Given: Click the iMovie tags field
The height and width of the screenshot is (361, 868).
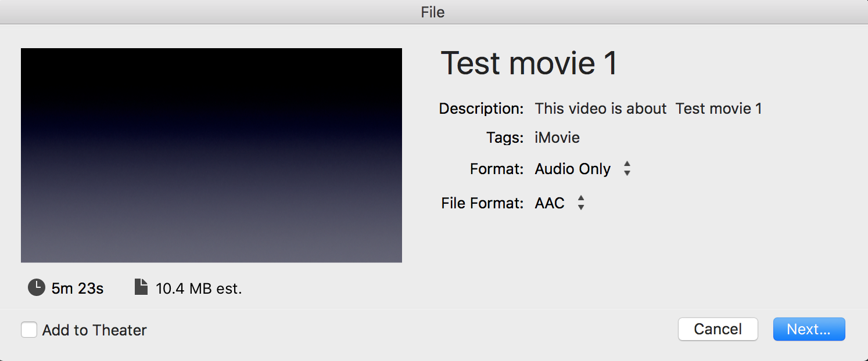Looking at the screenshot, I should coord(557,138).
